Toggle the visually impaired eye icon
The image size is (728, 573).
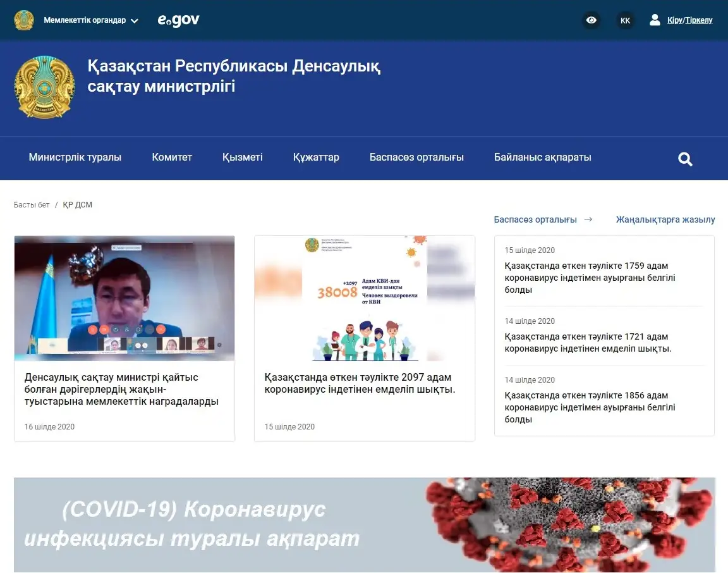click(591, 20)
